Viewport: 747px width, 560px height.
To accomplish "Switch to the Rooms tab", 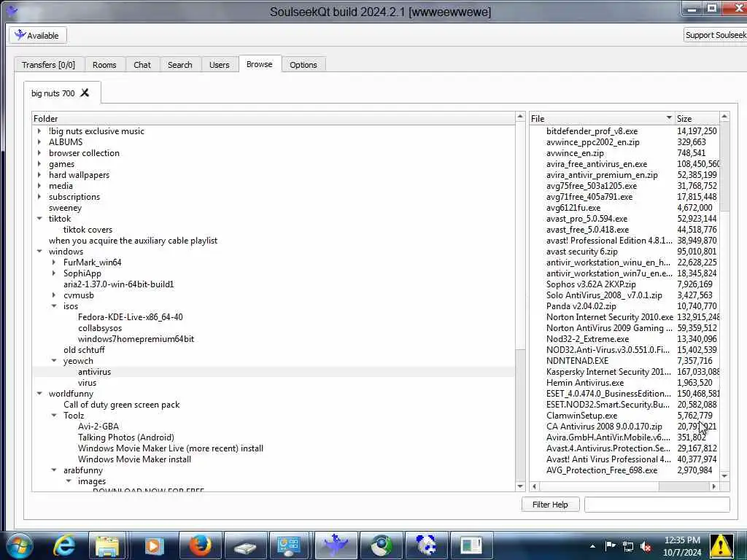I will [x=104, y=65].
